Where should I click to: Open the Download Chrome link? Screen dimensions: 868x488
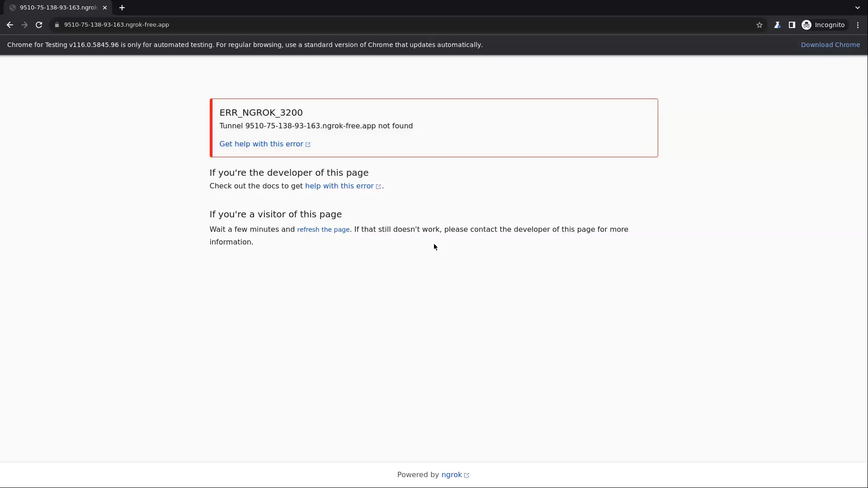point(830,45)
